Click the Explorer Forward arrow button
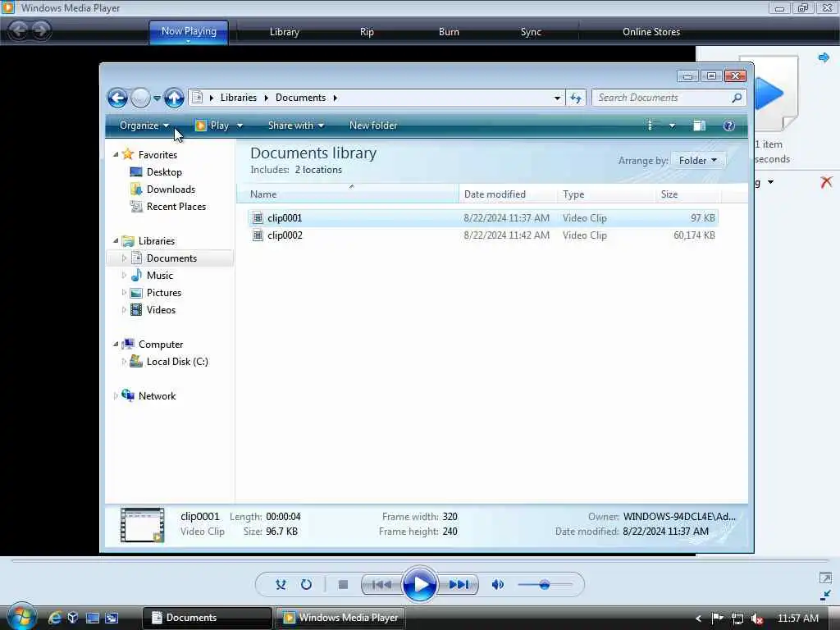 click(140, 98)
